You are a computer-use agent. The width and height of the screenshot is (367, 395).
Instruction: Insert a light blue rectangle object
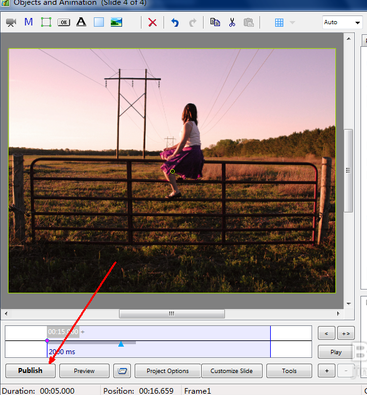pos(99,22)
